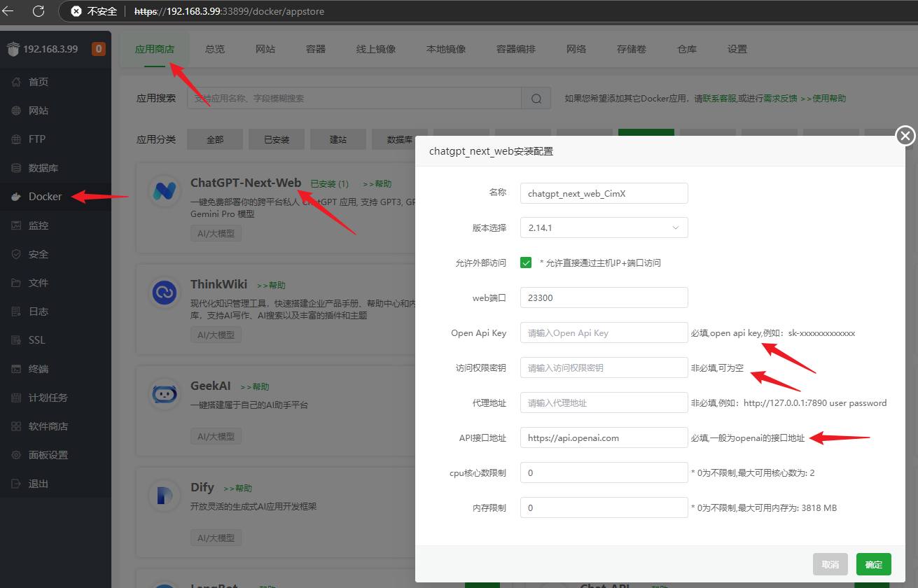Click the GeekAI robot logo icon
Screen dimensions: 918x588
[x=165, y=395]
